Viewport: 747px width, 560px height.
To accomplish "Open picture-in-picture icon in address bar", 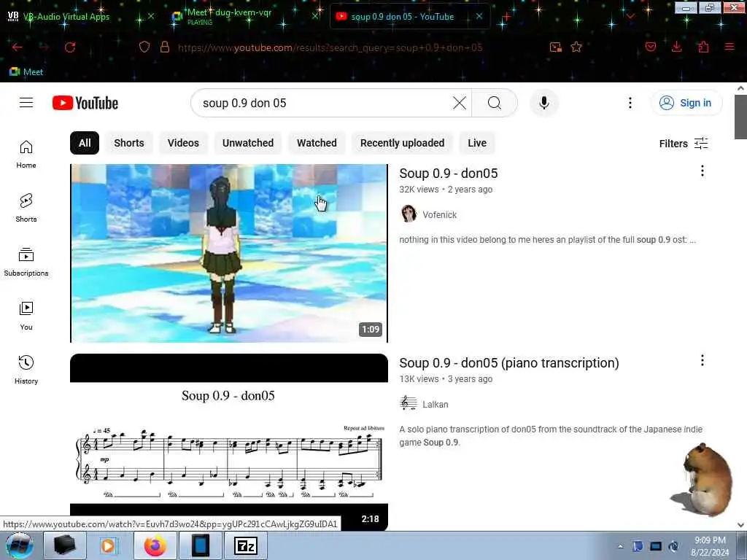I will tap(555, 47).
